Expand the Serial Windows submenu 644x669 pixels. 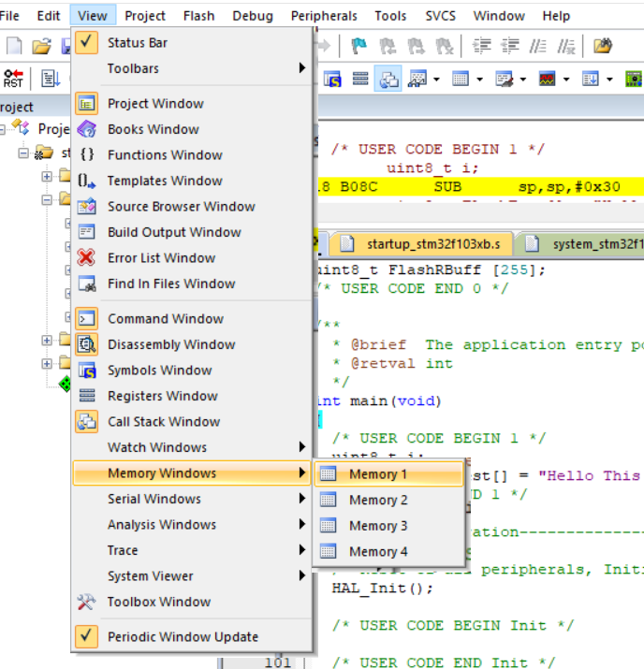click(x=192, y=499)
